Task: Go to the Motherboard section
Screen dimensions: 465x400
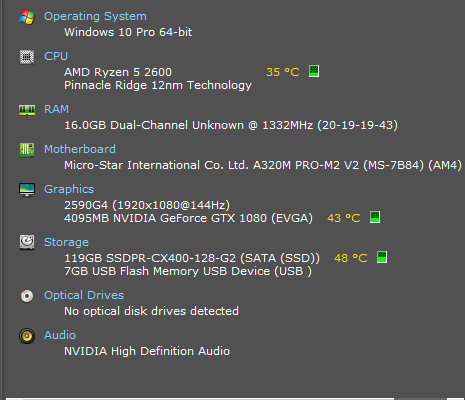Action: click(80, 149)
